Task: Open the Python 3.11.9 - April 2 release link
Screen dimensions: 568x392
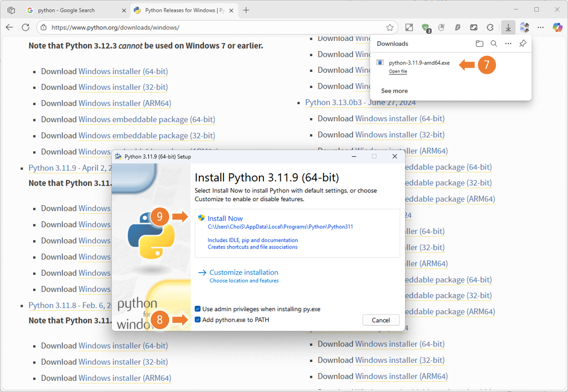Action: point(70,168)
